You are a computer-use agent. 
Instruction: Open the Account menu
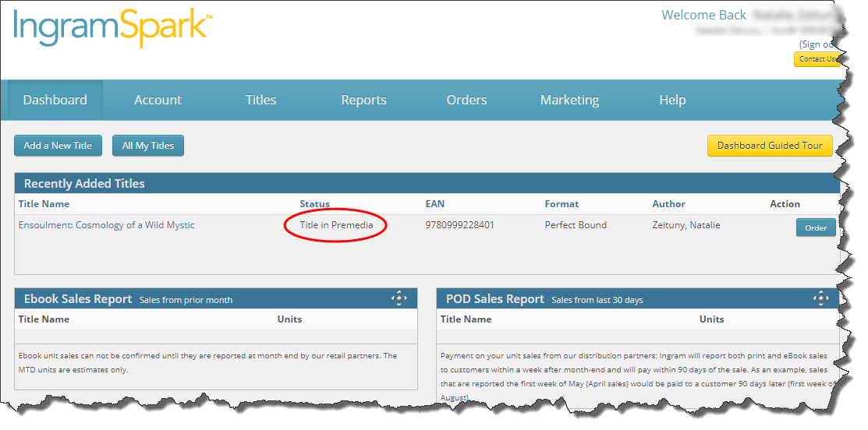tap(158, 100)
